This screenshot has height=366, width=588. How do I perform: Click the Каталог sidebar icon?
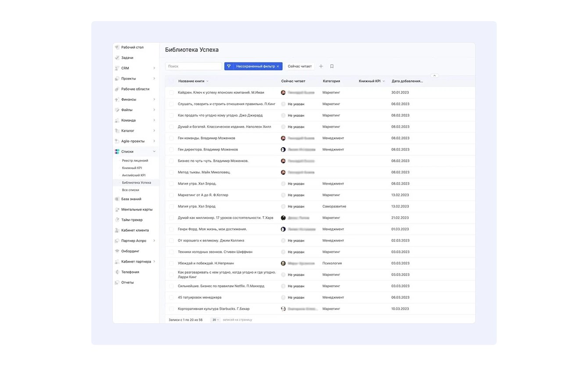117,130
